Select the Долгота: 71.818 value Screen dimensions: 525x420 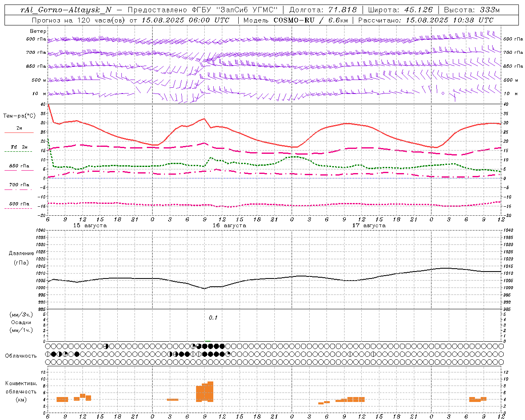(323, 10)
